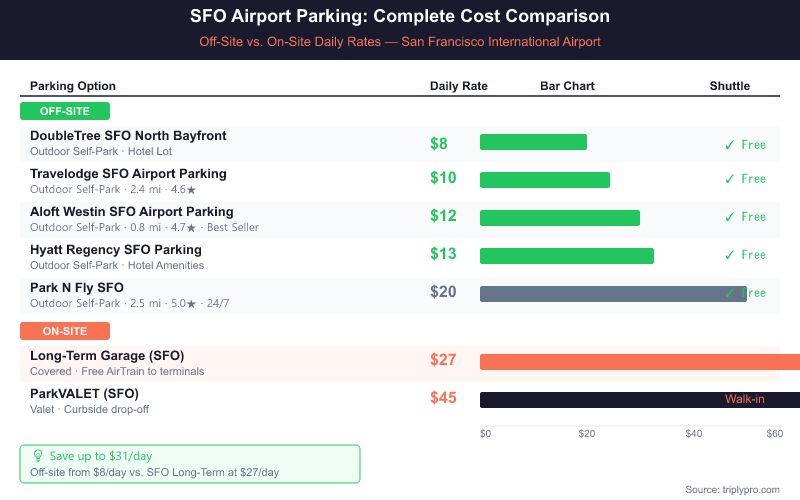The image size is (800, 500).
Task: Click the Daily Rate column header
Action: pyautogui.click(x=459, y=86)
